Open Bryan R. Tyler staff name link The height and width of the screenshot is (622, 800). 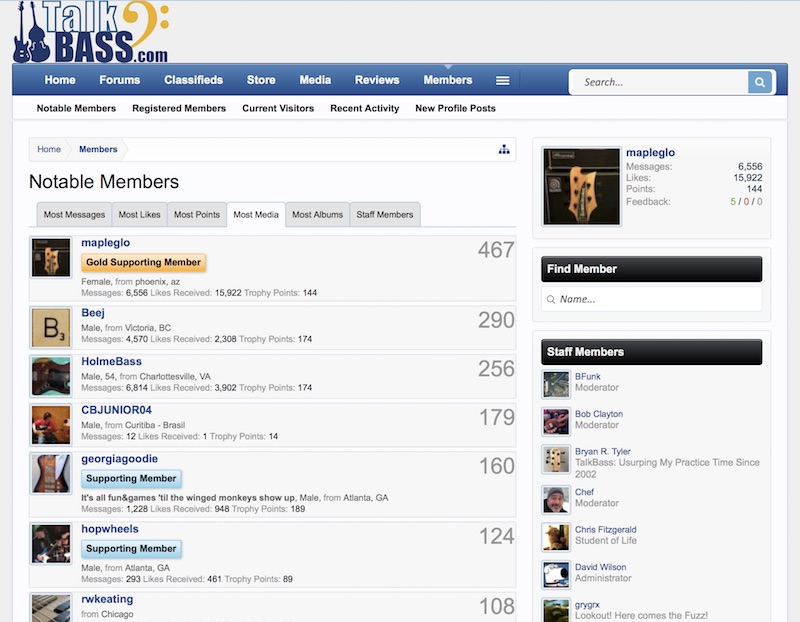[x=603, y=452]
